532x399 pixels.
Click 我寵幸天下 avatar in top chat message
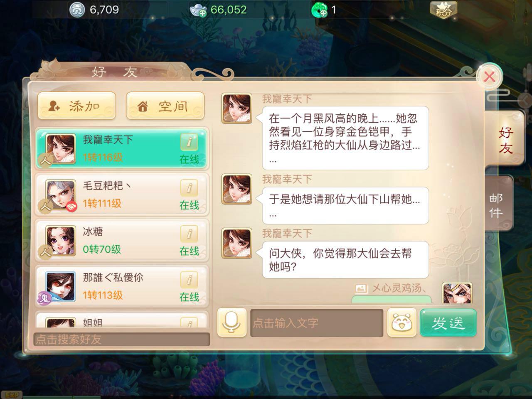236,108
